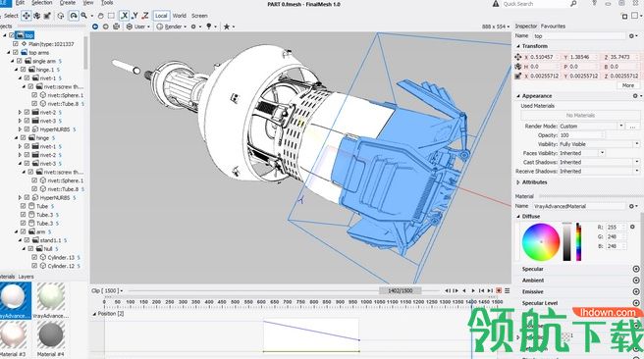This screenshot has height=359, width=644.
Task: Select the hand pan tool
Action: pyautogui.click(x=100, y=16)
